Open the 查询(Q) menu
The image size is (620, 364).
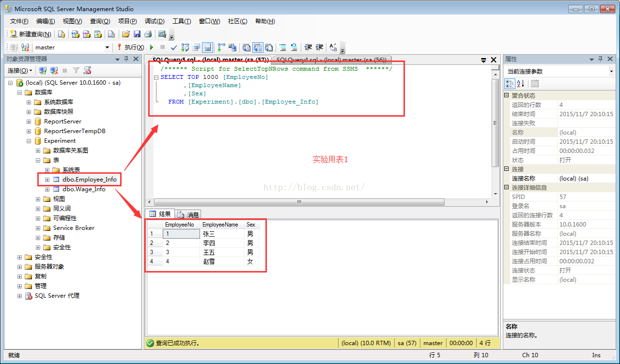pyautogui.click(x=100, y=21)
